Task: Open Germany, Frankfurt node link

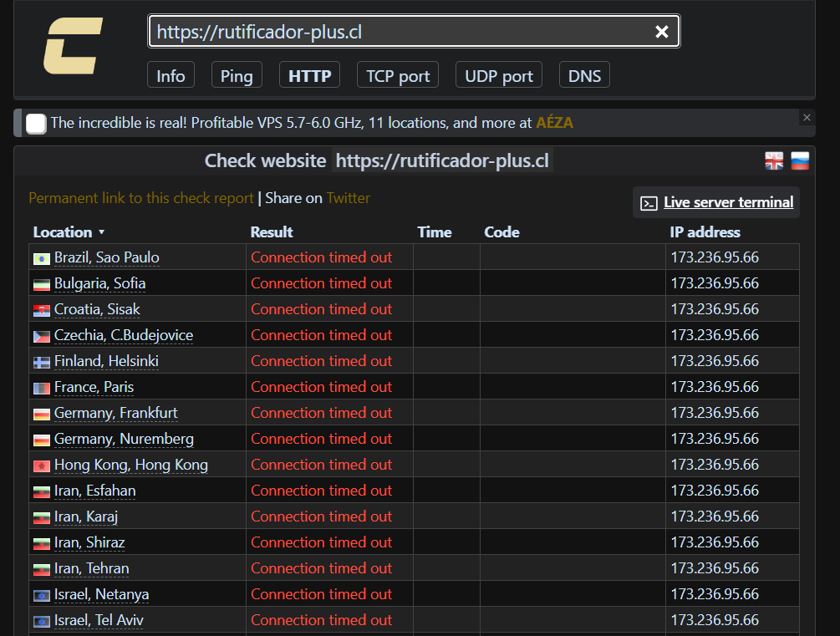Action: [x=115, y=413]
